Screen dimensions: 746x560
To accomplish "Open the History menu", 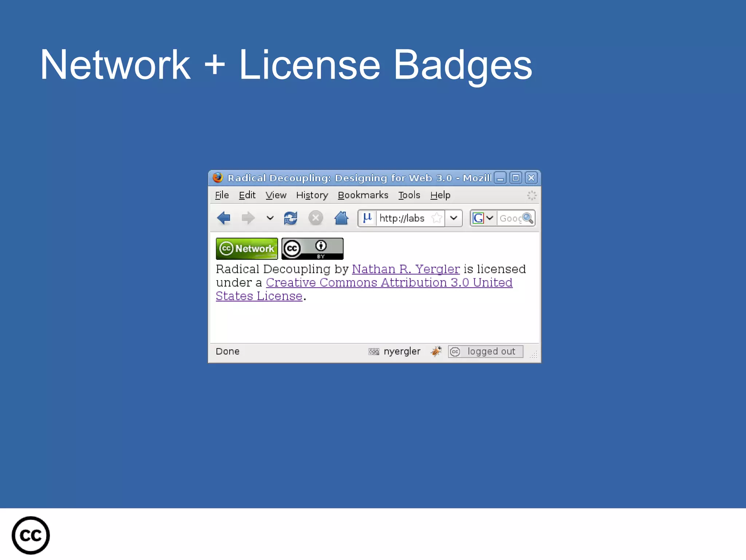I will pyautogui.click(x=312, y=195).
